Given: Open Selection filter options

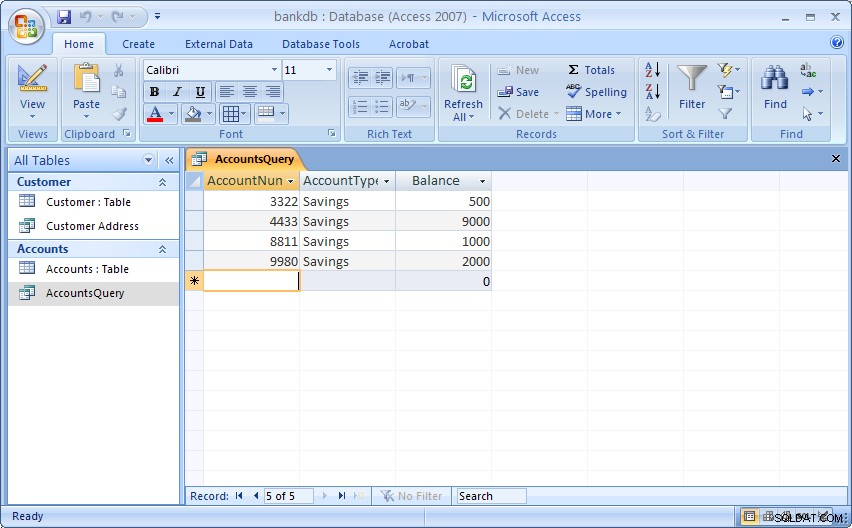Looking at the screenshot, I should click(728, 70).
